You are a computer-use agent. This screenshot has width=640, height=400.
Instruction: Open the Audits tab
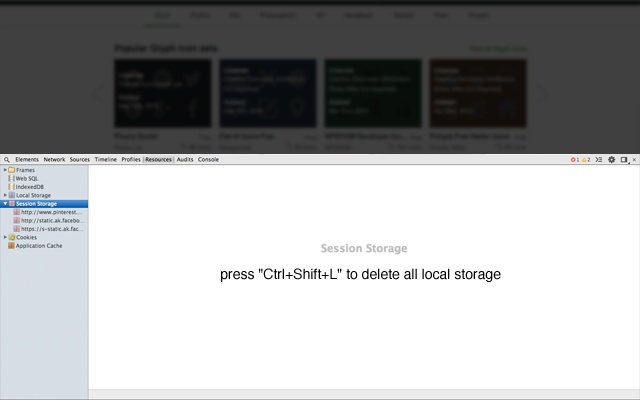pos(185,160)
